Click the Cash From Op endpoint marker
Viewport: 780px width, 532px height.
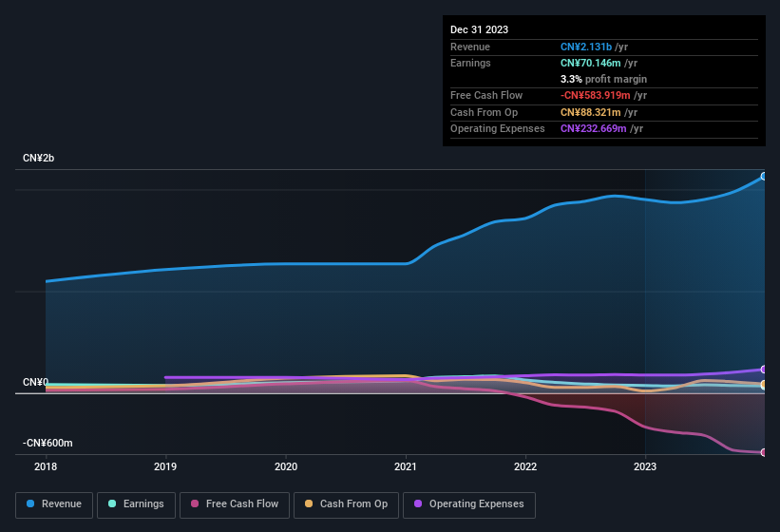[764, 385]
